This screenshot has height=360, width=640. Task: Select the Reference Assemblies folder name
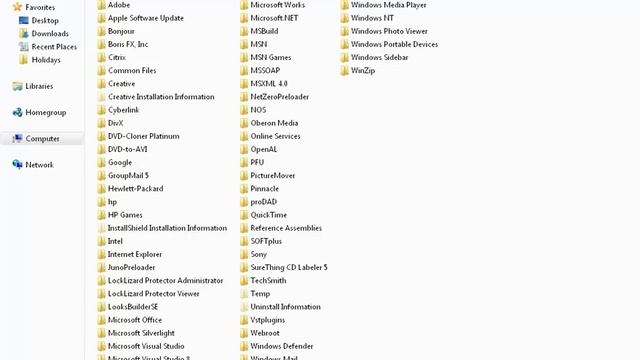click(286, 228)
